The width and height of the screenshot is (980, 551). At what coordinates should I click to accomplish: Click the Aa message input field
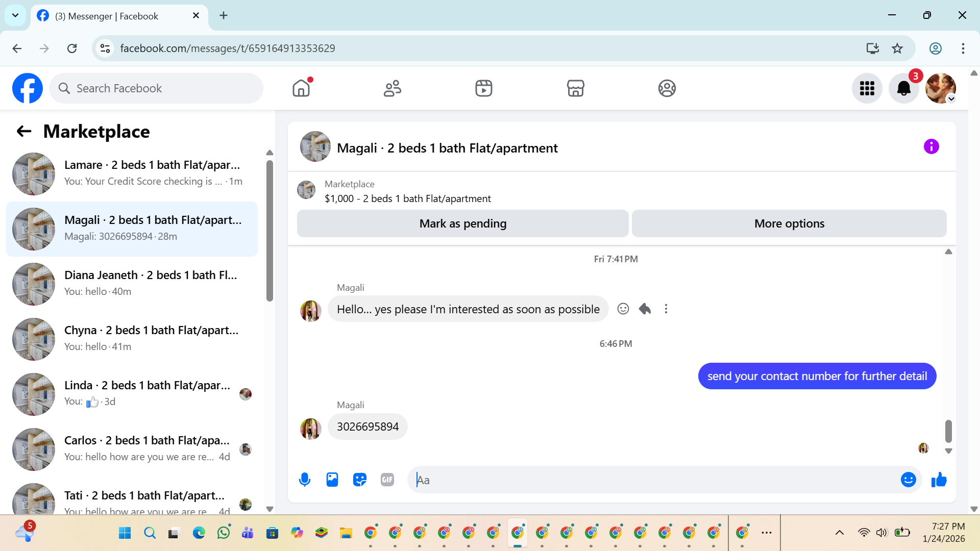(653, 480)
